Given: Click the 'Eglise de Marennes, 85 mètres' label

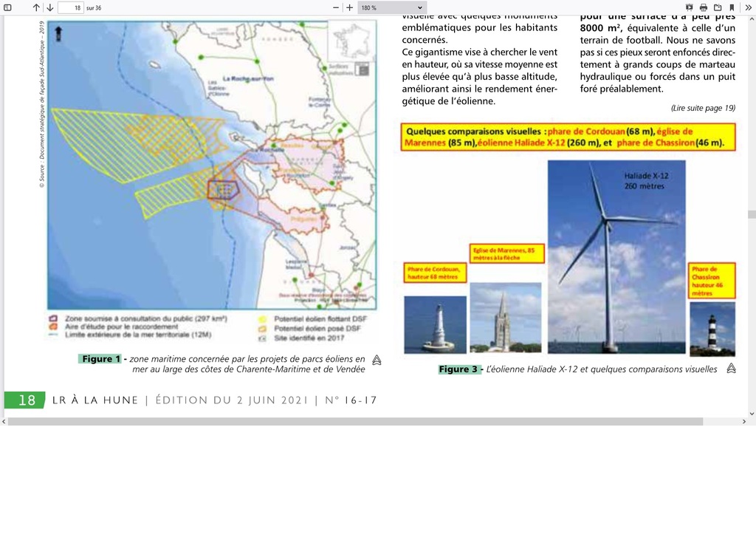Looking at the screenshot, I should 506,254.
